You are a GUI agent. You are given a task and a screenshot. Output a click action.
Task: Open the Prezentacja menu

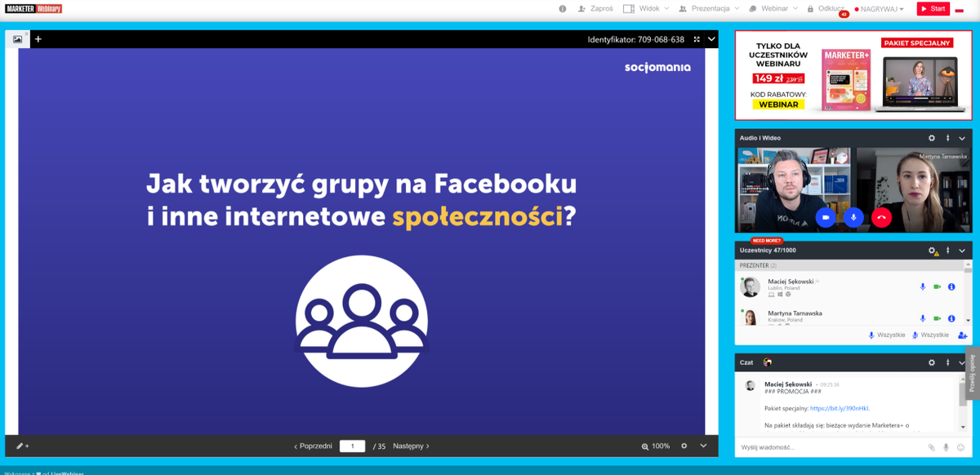(x=709, y=9)
